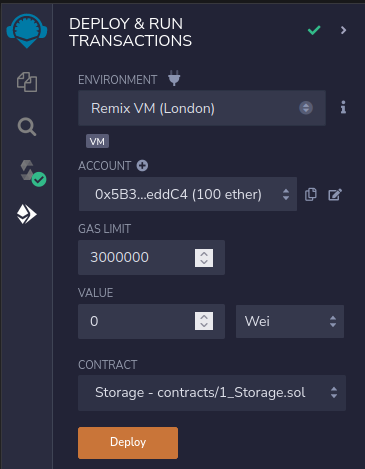Open the Solidity compiler icon
Screen dimensions: 365x469
(32, 173)
